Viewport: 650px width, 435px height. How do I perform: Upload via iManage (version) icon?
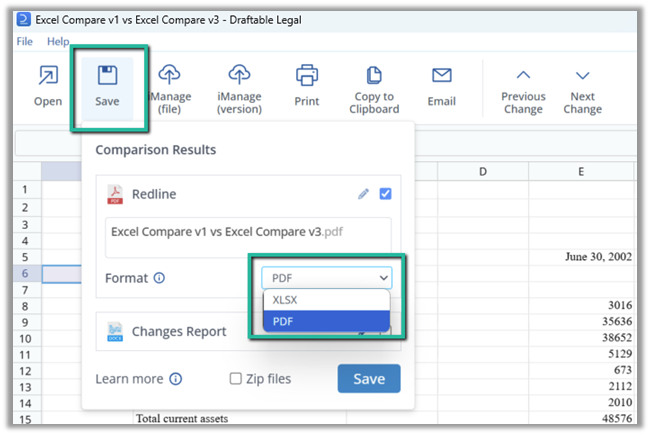tap(239, 74)
